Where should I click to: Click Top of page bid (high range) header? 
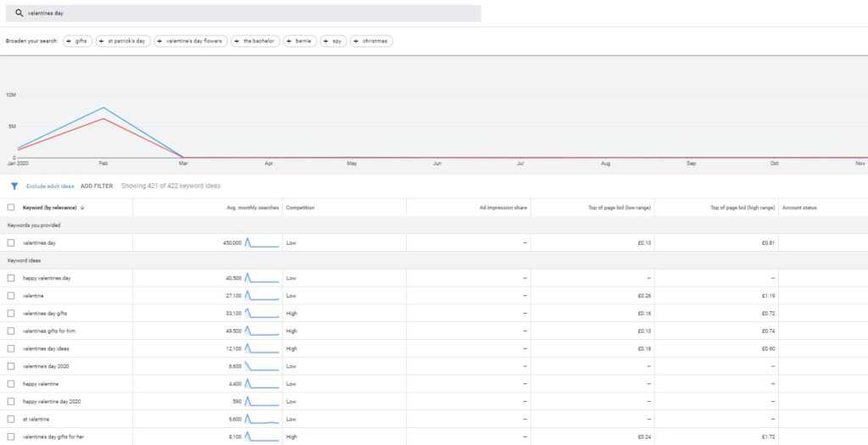743,209
